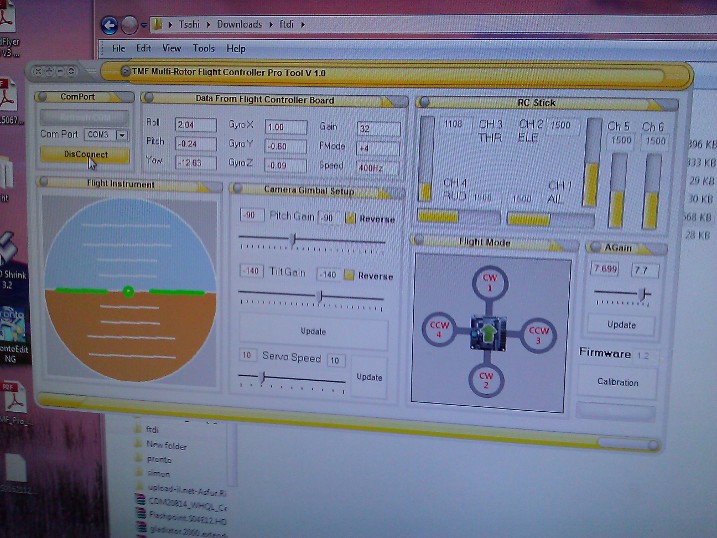Open the Tools menu in Explorer

click(203, 48)
